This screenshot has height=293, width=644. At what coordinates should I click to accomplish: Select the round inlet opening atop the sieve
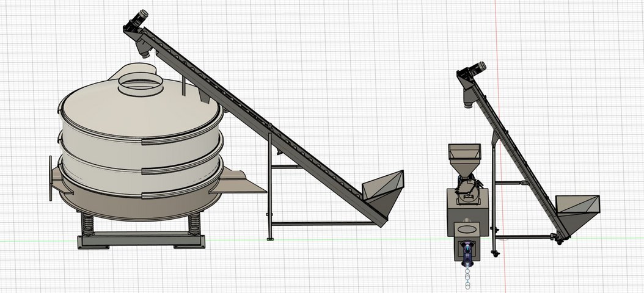(141, 84)
